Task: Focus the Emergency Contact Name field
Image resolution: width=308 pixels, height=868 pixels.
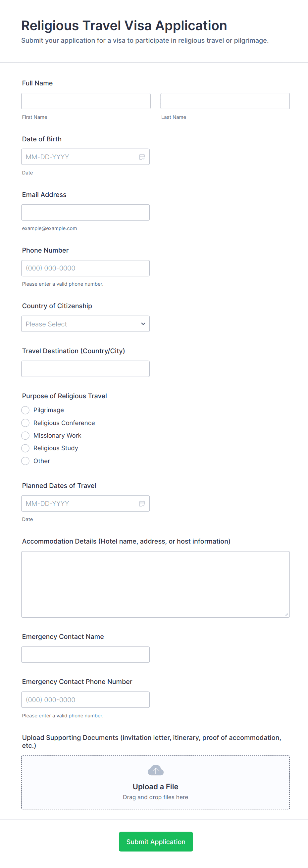Action: pyautogui.click(x=85, y=655)
